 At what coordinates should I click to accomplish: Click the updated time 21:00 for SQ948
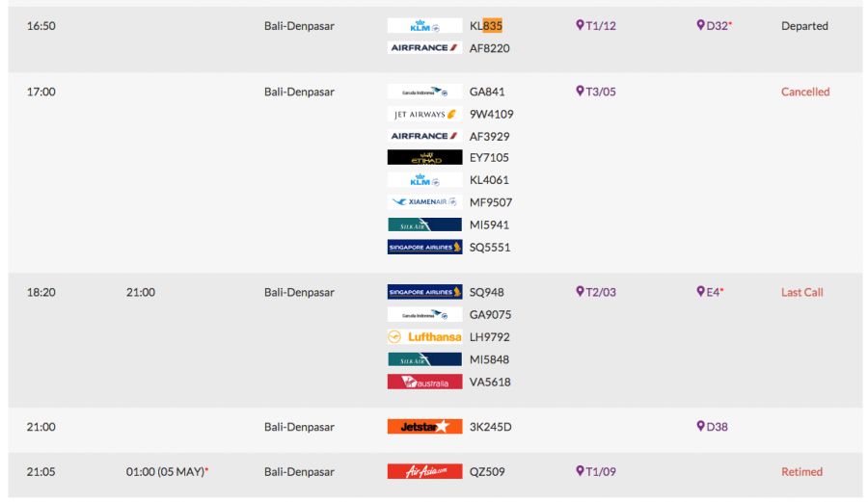(141, 292)
